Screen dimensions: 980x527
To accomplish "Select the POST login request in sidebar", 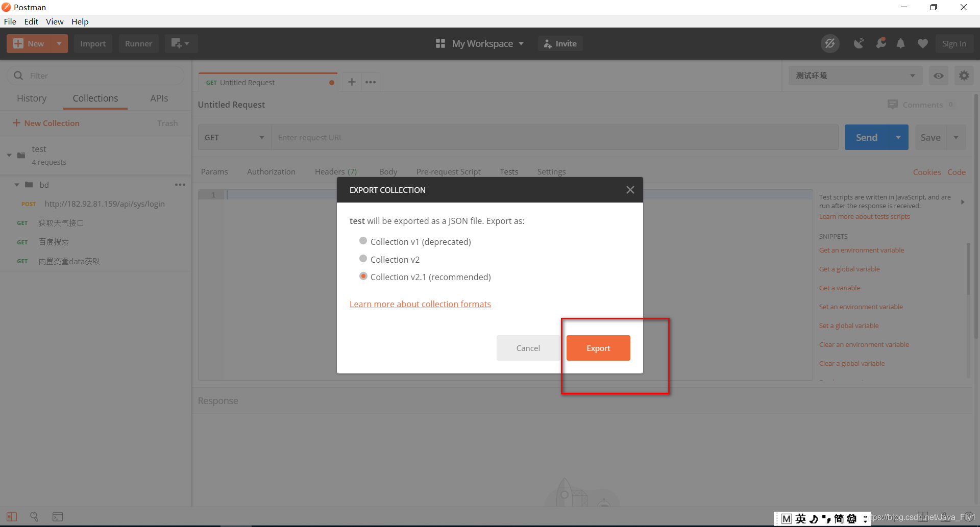I will coord(96,204).
